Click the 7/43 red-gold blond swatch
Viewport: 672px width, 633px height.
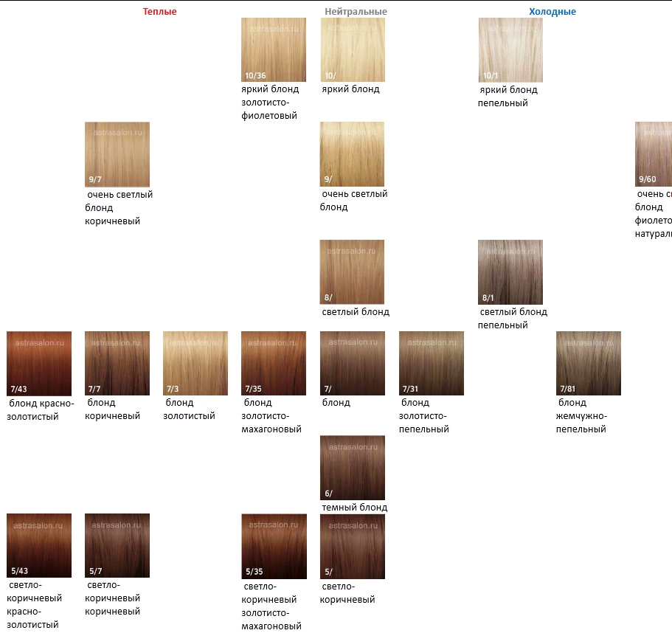click(39, 364)
